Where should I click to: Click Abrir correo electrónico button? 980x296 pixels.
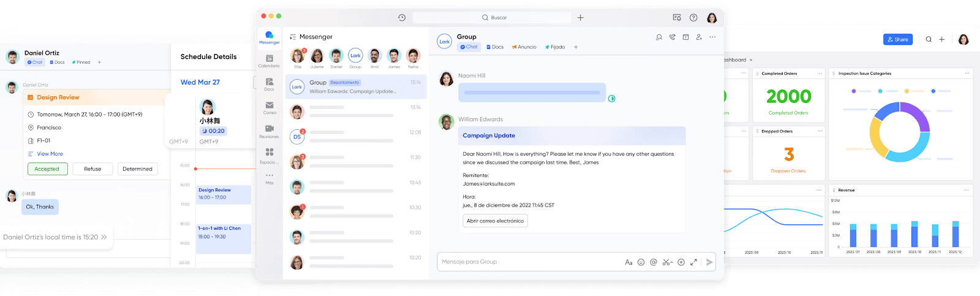pyautogui.click(x=495, y=221)
